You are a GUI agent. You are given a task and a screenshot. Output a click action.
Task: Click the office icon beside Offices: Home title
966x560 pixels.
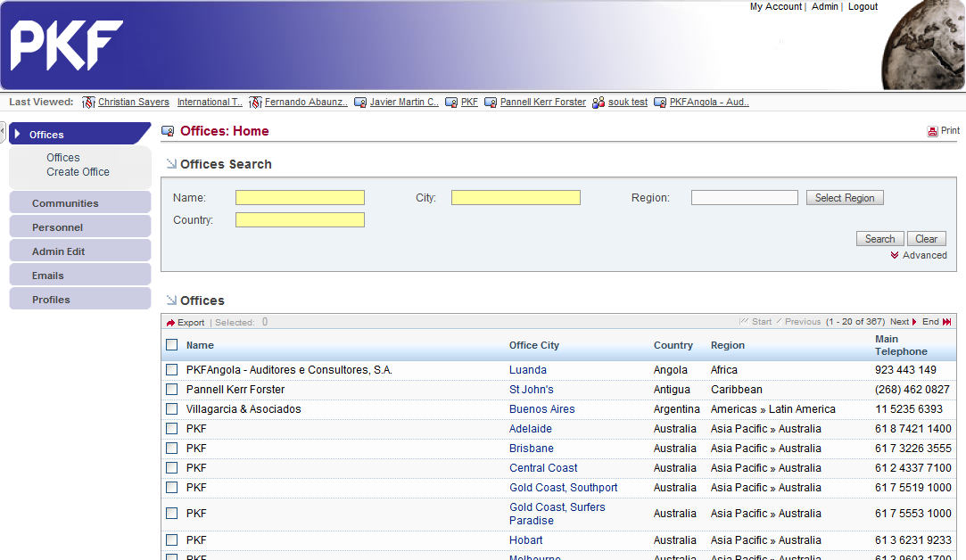168,131
